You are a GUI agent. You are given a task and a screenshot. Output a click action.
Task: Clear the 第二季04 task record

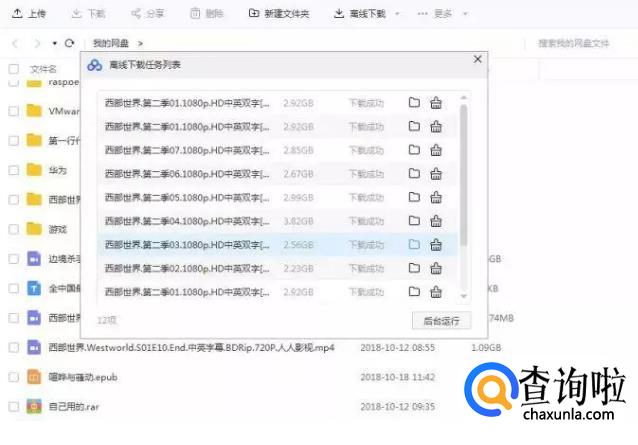click(x=436, y=221)
